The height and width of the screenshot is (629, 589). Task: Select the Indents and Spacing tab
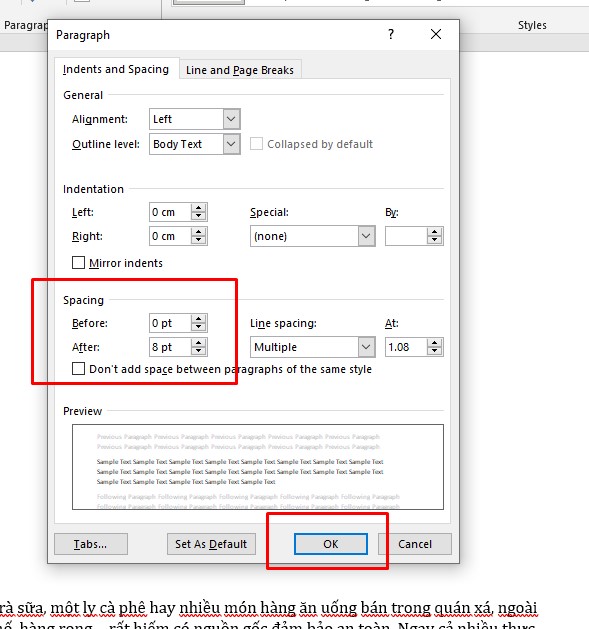pos(116,69)
